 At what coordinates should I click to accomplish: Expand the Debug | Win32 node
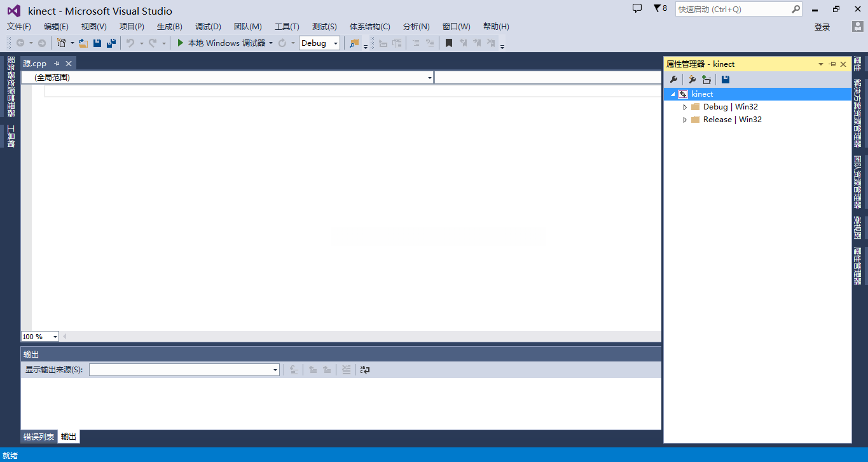click(x=685, y=107)
